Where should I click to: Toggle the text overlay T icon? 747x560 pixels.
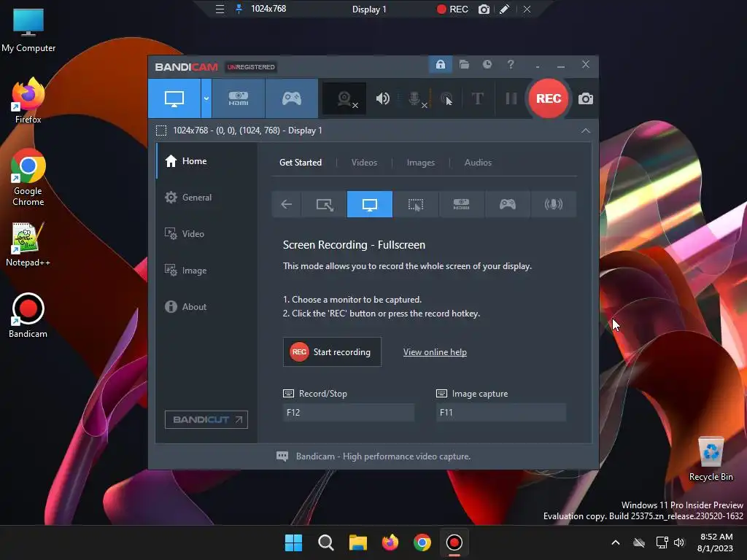477,98
